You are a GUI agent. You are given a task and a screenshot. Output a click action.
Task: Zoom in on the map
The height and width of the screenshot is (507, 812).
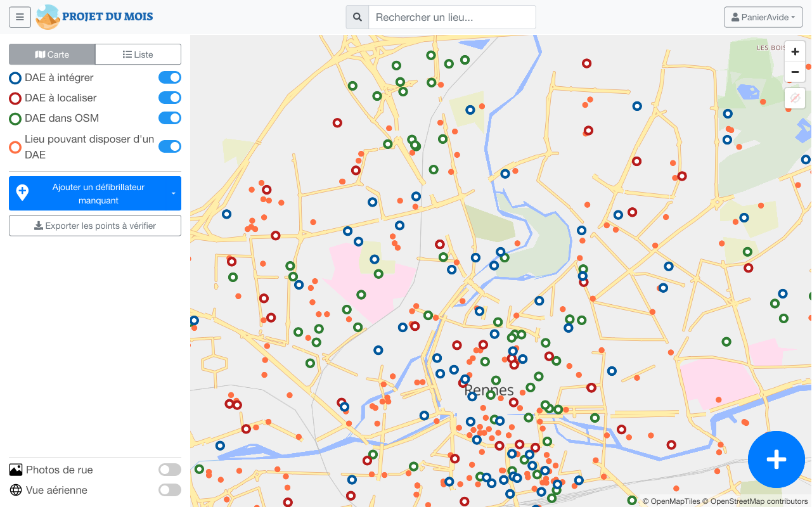[795, 52]
